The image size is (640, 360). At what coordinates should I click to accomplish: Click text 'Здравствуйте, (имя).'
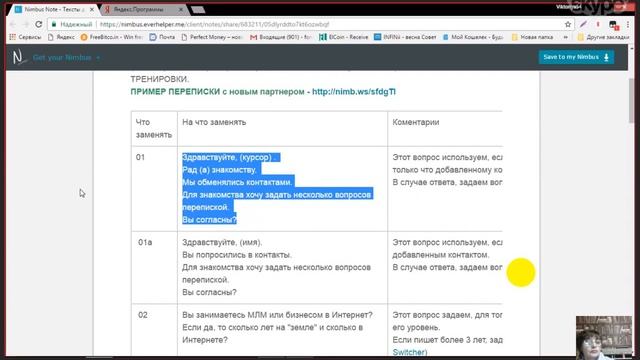tap(222, 242)
